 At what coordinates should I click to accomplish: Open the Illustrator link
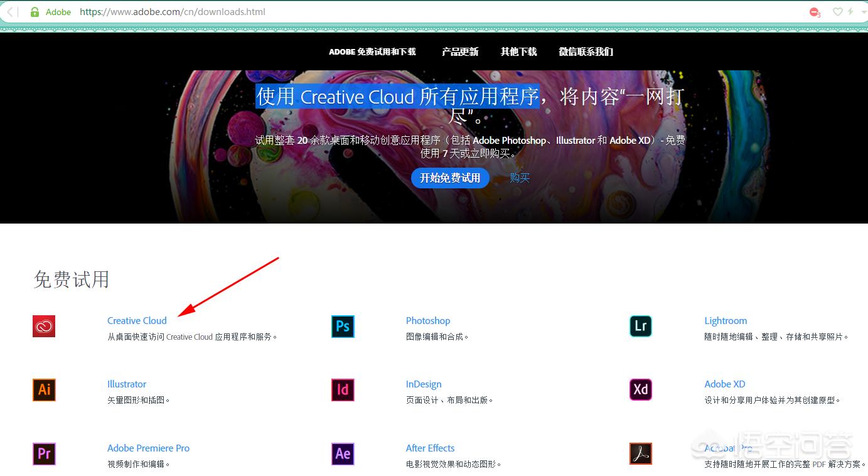(127, 384)
